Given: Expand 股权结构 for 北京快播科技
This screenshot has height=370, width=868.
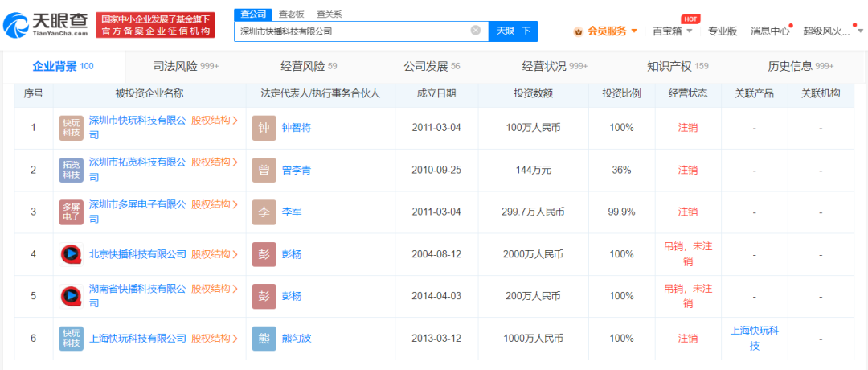Looking at the screenshot, I should (x=215, y=254).
